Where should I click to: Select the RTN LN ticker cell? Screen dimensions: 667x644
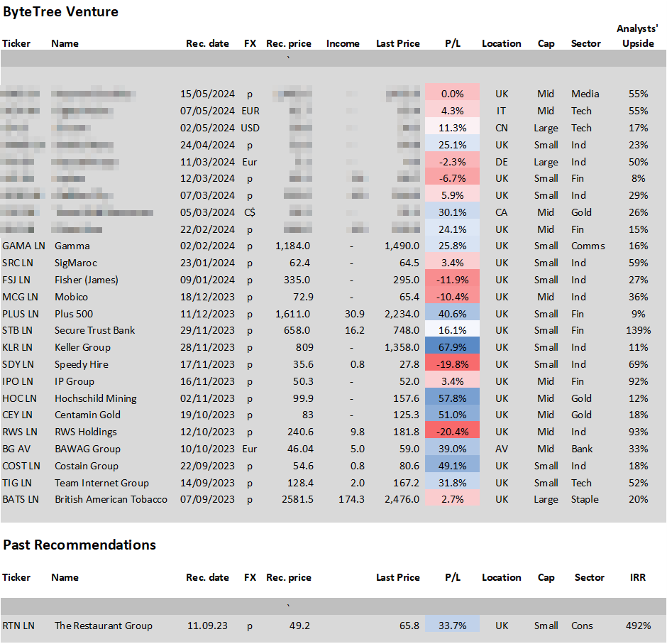point(18,626)
